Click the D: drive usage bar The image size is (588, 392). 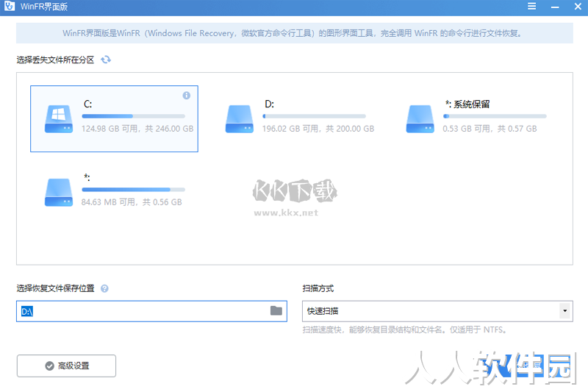click(315, 116)
